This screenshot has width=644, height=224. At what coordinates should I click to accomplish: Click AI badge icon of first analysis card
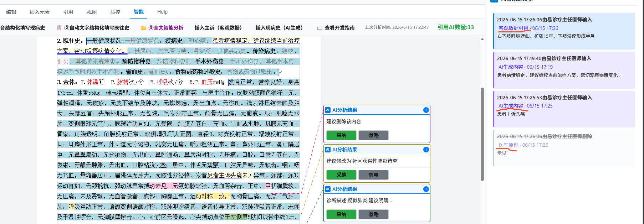328,110
